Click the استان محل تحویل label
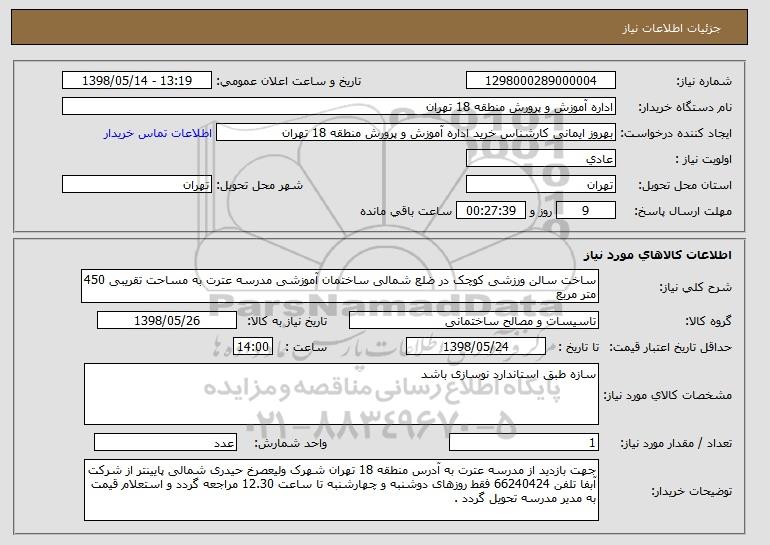This screenshot has width=770, height=545. [685, 186]
